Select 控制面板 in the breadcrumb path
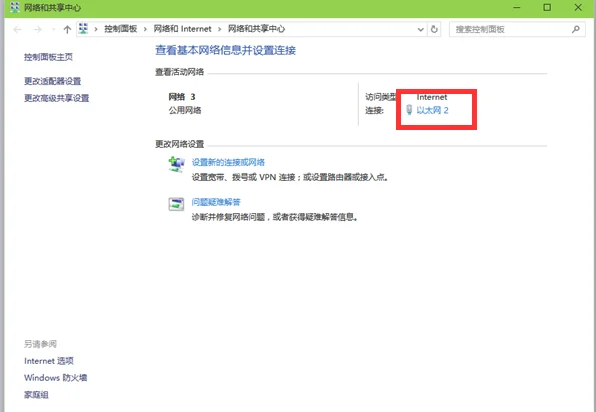 (120, 29)
